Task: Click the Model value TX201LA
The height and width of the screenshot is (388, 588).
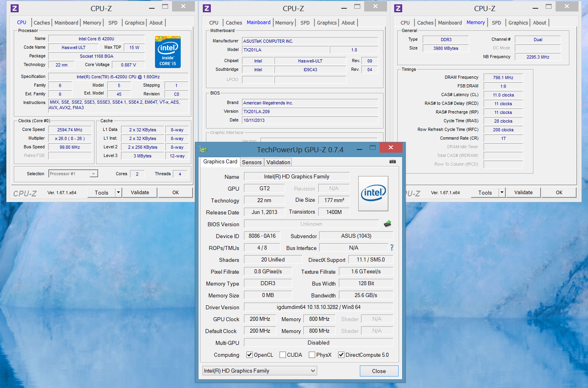Action: 285,50
